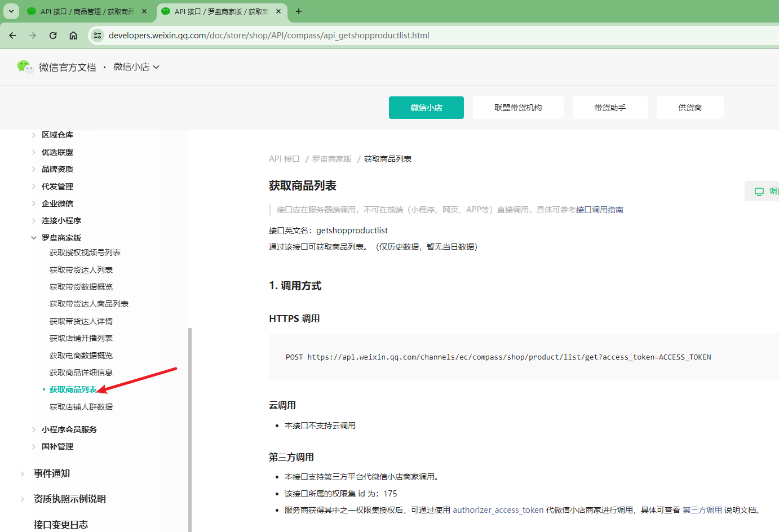Click API 接口 breadcrumb link
The height and width of the screenshot is (532, 779).
pyautogui.click(x=285, y=159)
